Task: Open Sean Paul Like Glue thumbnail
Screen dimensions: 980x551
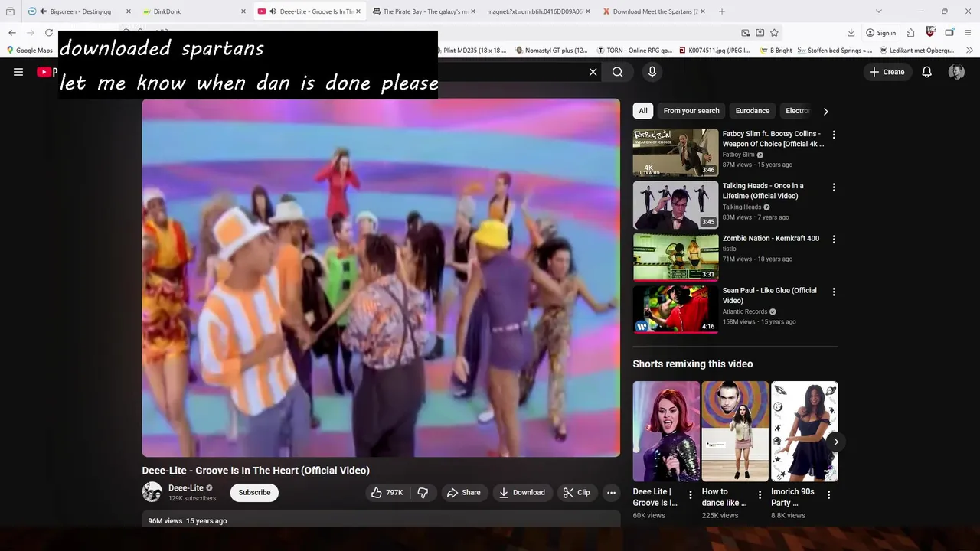Action: [x=675, y=309]
